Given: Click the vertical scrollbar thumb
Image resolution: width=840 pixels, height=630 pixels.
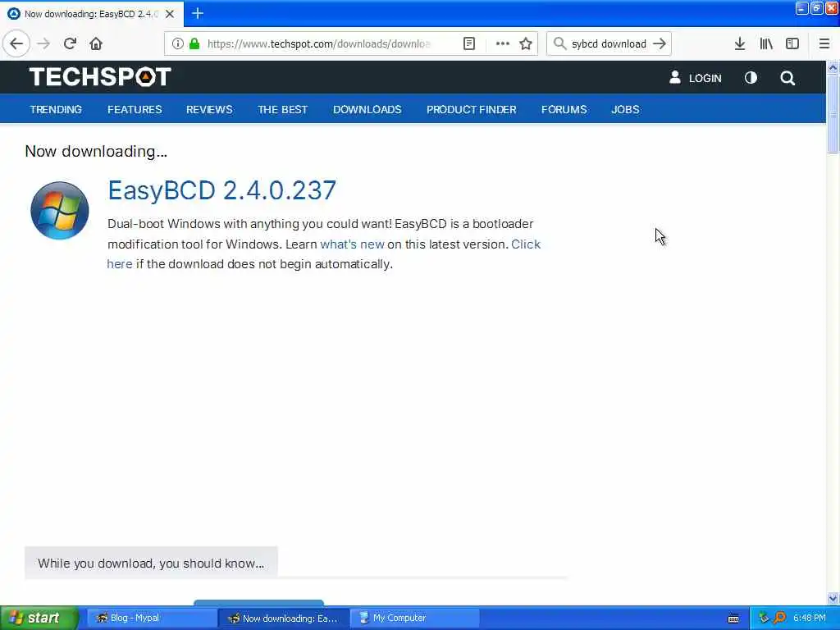Looking at the screenshot, I should click(833, 113).
